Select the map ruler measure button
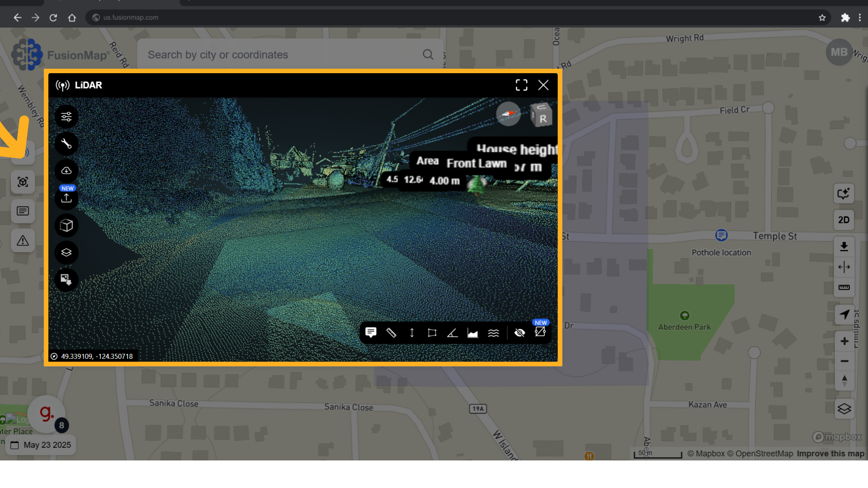Screen dimensions: 868x488 pos(844,287)
